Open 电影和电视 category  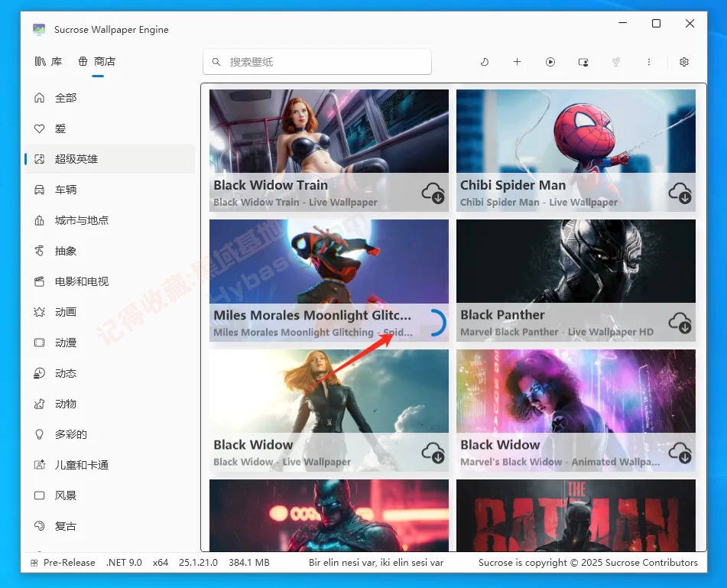pos(110,281)
